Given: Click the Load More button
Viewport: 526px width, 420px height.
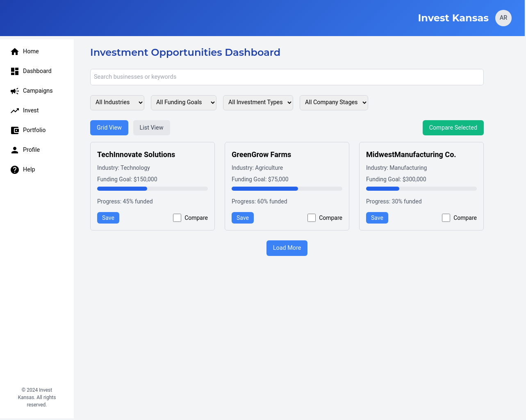Looking at the screenshot, I should (287, 248).
